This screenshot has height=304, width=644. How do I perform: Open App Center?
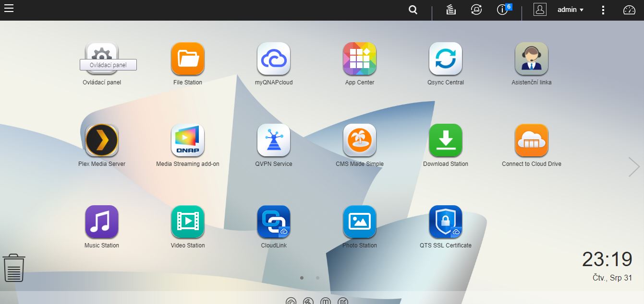tap(360, 58)
